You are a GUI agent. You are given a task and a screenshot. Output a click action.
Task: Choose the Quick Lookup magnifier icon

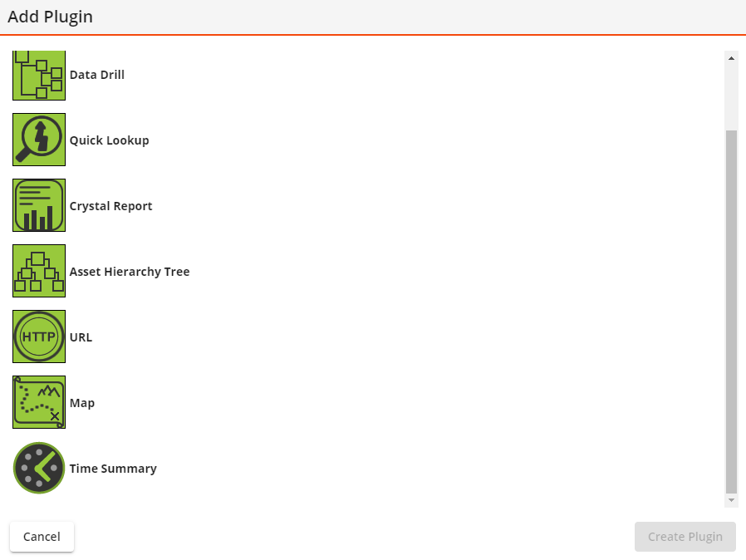39,140
